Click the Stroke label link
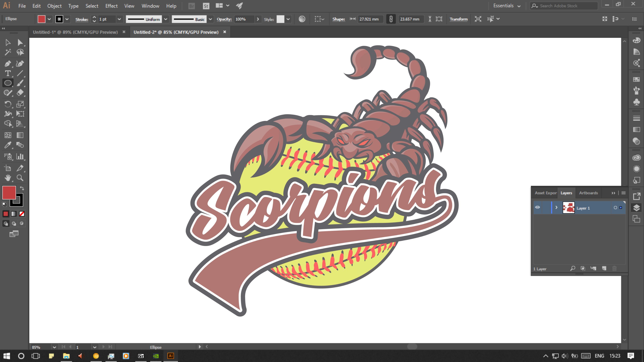This screenshot has height=362, width=644. coord(82,19)
